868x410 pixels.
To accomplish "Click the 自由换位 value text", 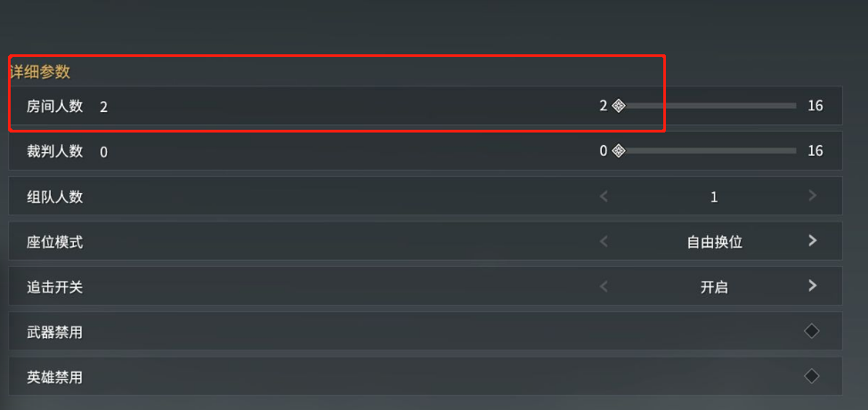I will coord(714,242).
